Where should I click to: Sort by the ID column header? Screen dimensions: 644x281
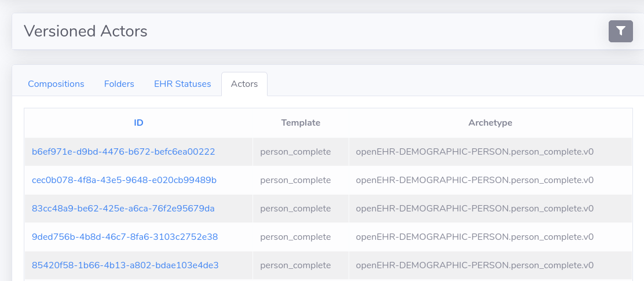[138, 123]
